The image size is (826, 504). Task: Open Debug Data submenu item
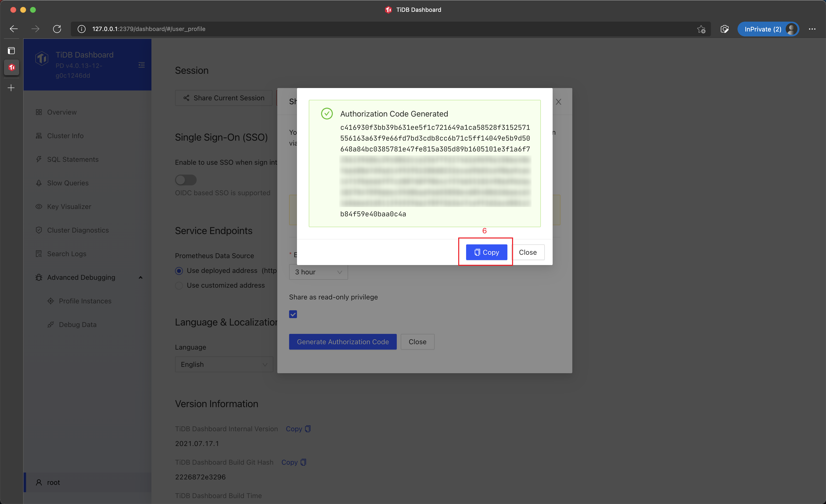tap(87, 325)
